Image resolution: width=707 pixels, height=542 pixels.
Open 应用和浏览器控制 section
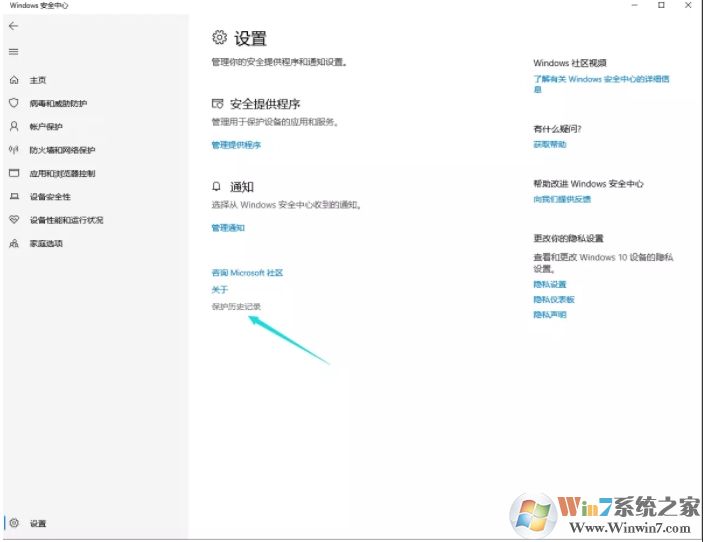click(62, 174)
